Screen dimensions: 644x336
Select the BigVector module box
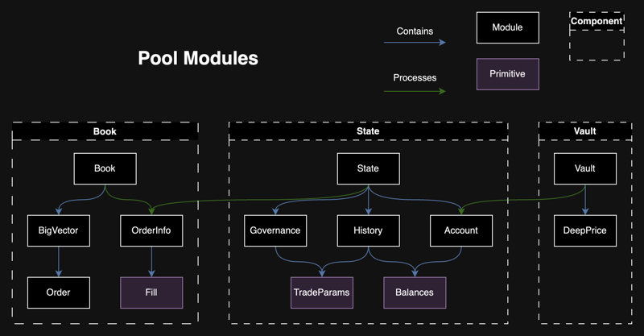coord(58,230)
